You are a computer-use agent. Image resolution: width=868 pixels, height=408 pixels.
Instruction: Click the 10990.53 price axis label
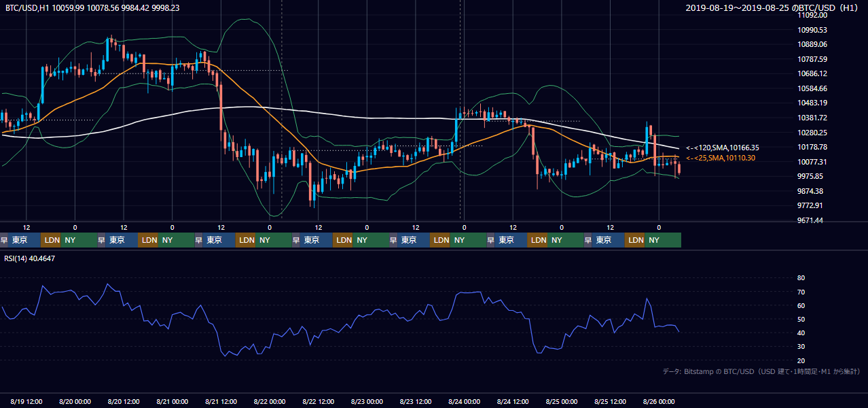(x=812, y=30)
